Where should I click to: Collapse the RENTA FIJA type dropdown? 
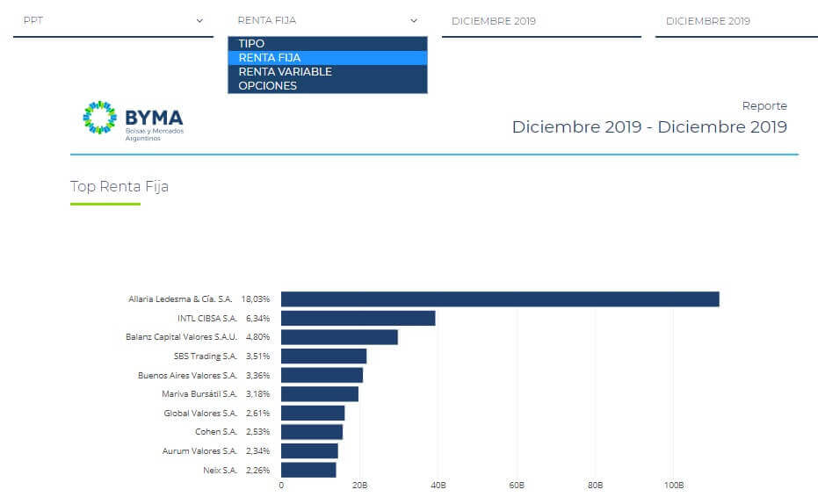click(x=328, y=21)
